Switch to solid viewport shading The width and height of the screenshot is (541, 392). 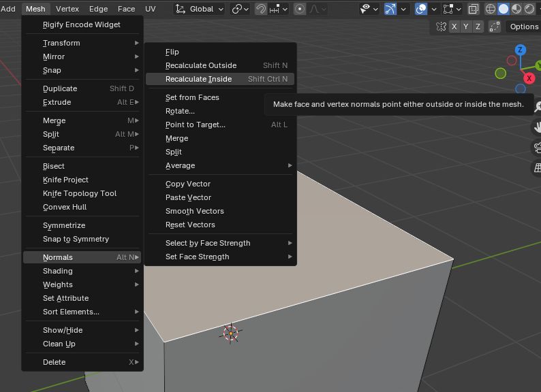[504, 9]
